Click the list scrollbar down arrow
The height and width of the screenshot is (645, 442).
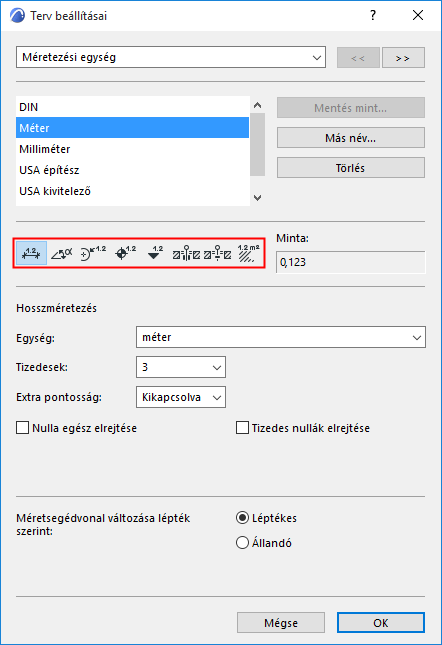tap(257, 198)
